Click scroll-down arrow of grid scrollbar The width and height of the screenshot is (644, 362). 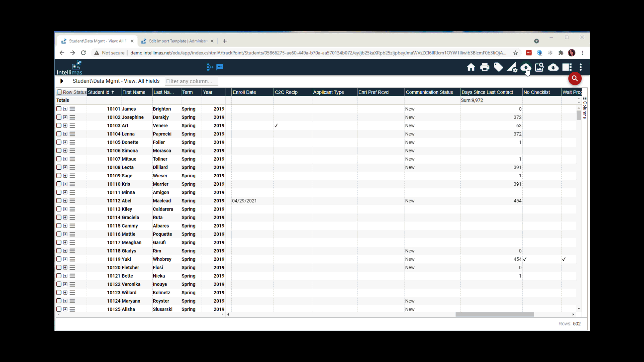point(579,308)
